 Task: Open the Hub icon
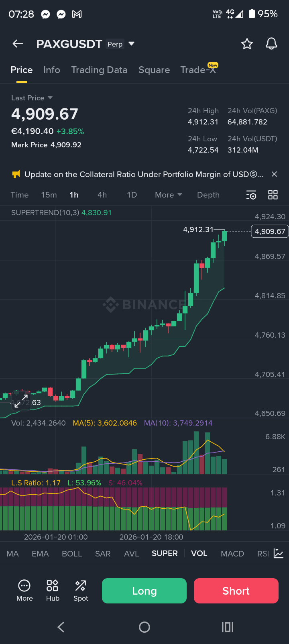[x=53, y=591]
